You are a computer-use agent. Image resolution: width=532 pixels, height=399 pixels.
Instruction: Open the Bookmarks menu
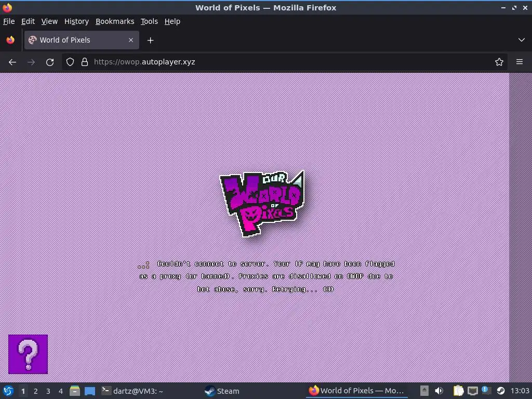[x=115, y=21]
